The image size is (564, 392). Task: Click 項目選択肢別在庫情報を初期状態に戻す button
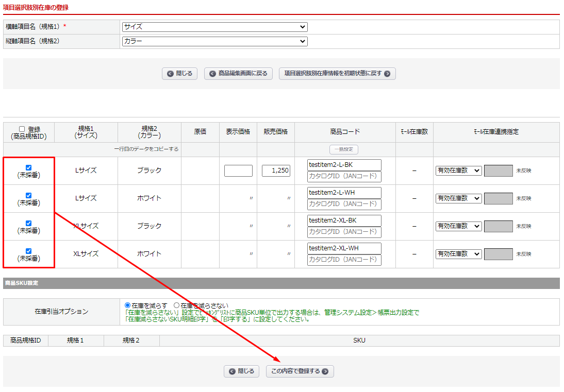click(x=337, y=74)
